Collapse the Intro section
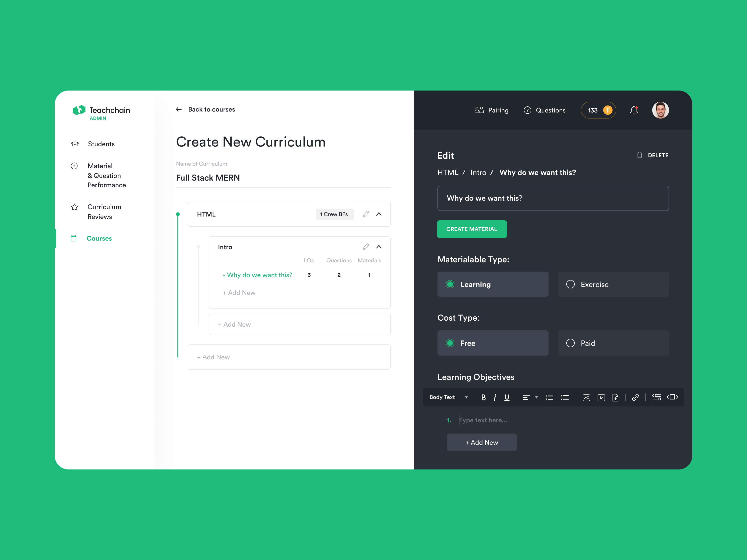 click(379, 247)
